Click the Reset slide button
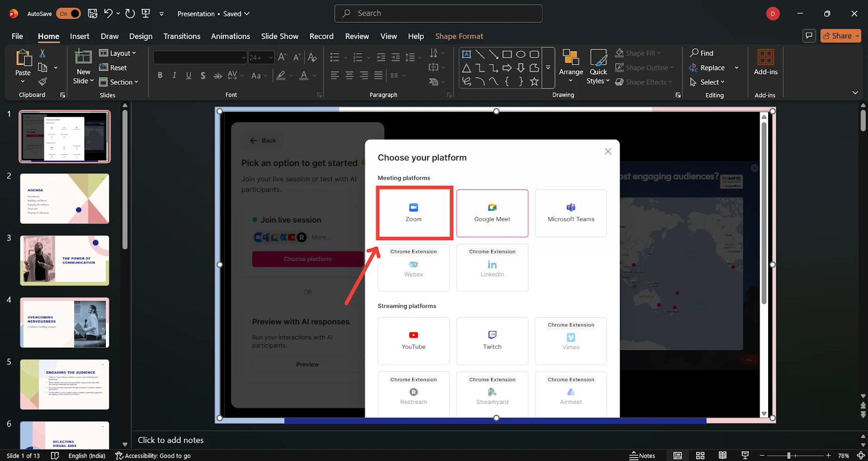The image size is (868, 461). pyautogui.click(x=113, y=68)
